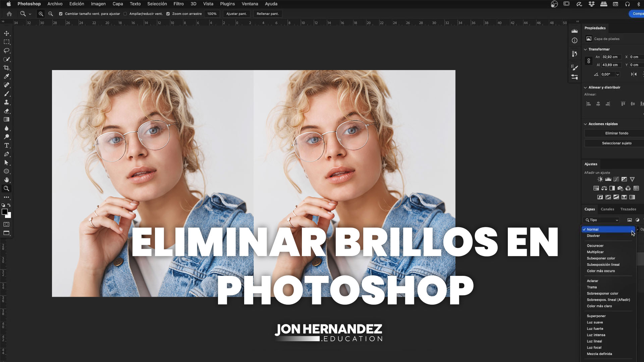Click the Rellenar pant. button

[x=268, y=14]
